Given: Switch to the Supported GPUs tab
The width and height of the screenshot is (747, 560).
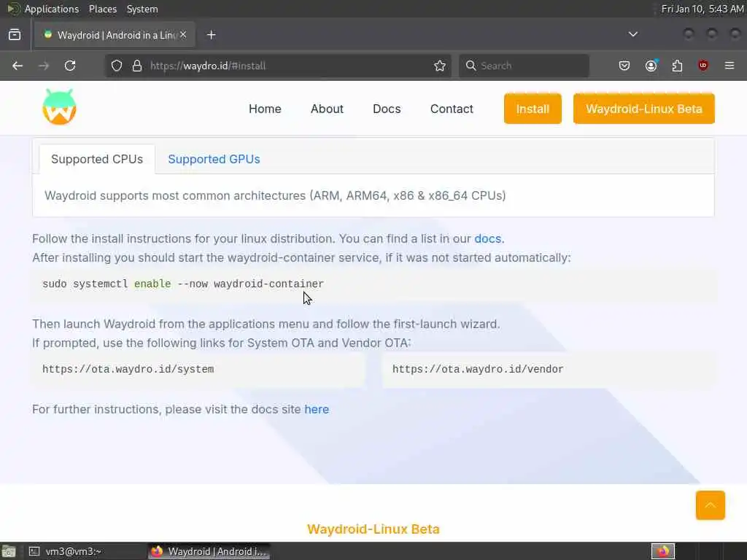Looking at the screenshot, I should pyautogui.click(x=214, y=159).
